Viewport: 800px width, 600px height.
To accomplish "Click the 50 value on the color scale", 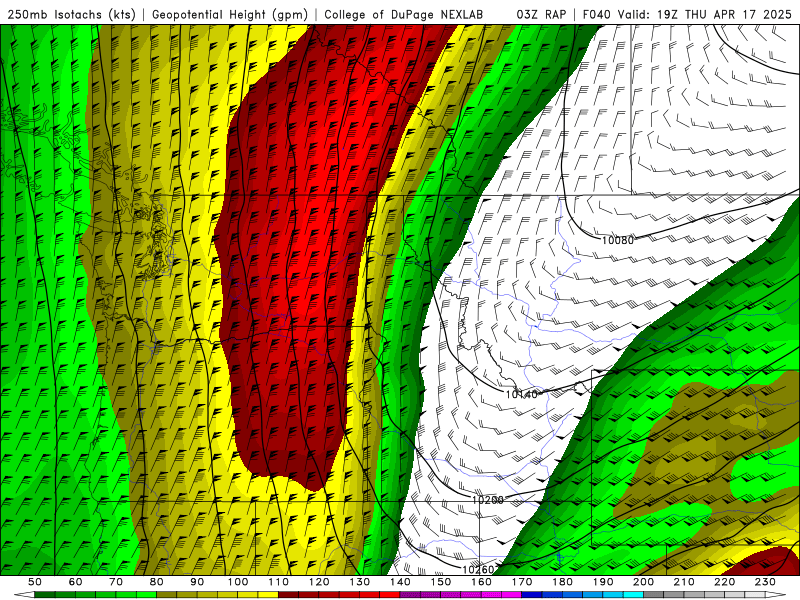I will 35,582.
